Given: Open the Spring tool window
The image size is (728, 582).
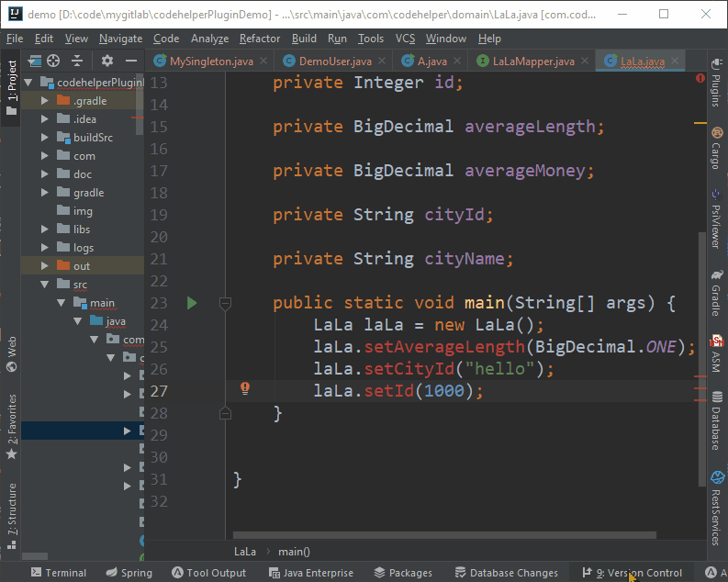Looking at the screenshot, I should pos(129,573).
